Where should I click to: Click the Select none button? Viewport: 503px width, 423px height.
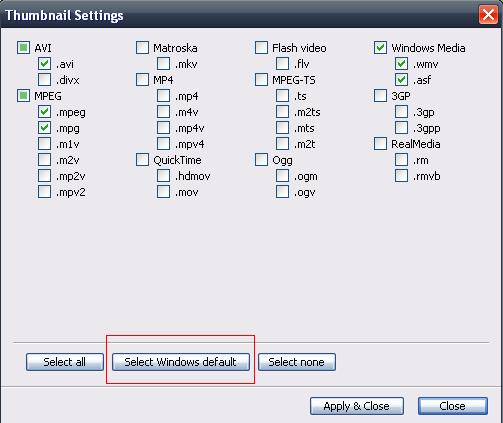[x=297, y=362]
